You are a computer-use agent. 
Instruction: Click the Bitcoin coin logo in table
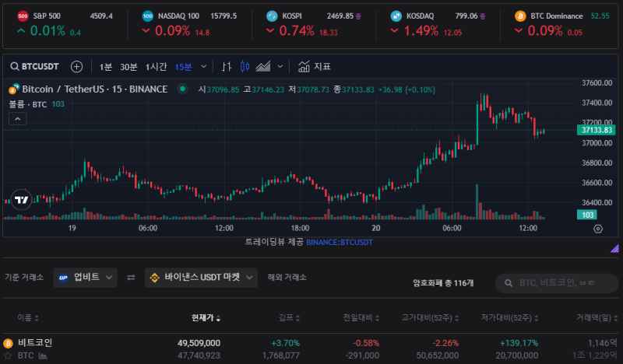[x=8, y=343]
